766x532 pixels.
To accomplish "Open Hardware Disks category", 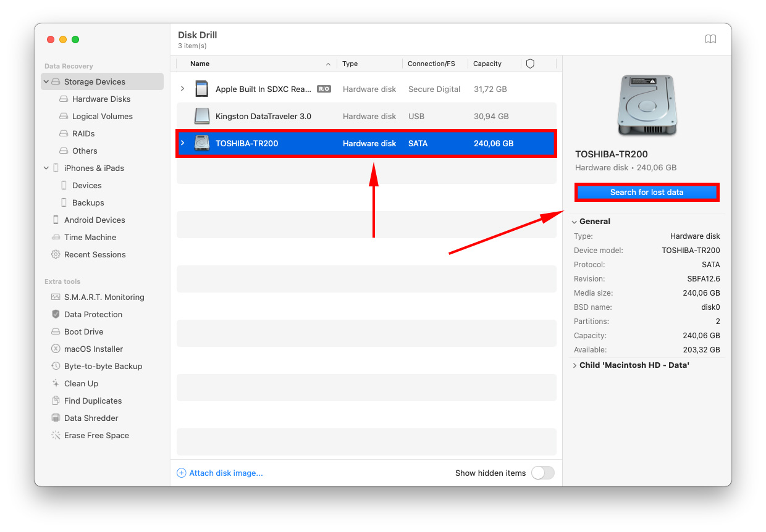I will (x=101, y=99).
